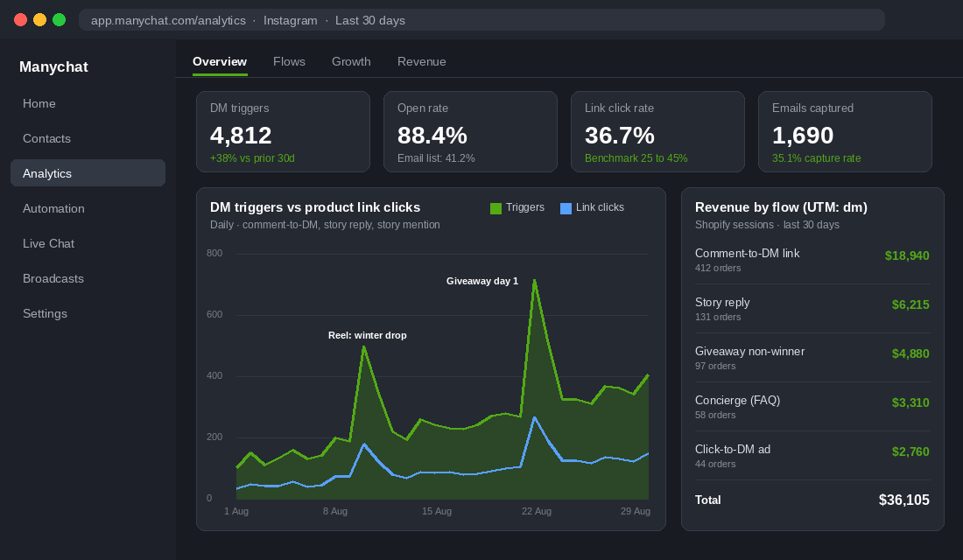Click the '35.1% capture rate' text
This screenshot has width=963, height=560.
click(816, 158)
